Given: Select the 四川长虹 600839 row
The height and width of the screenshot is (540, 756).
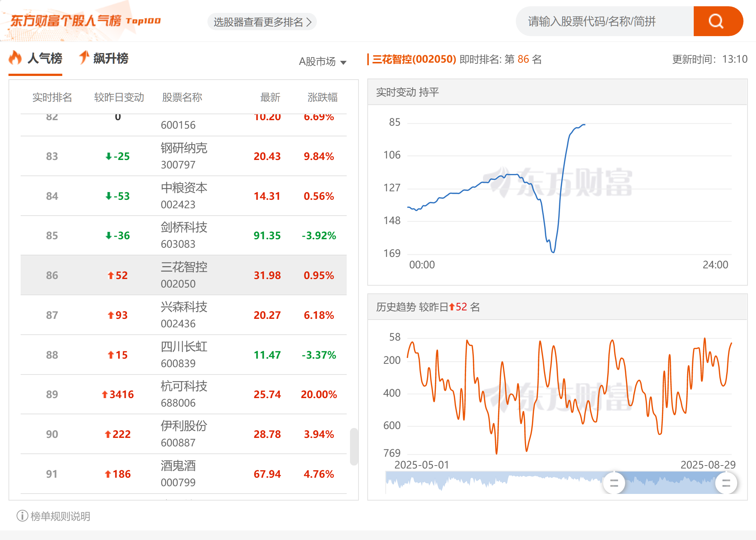Looking at the screenshot, I should tap(183, 355).
